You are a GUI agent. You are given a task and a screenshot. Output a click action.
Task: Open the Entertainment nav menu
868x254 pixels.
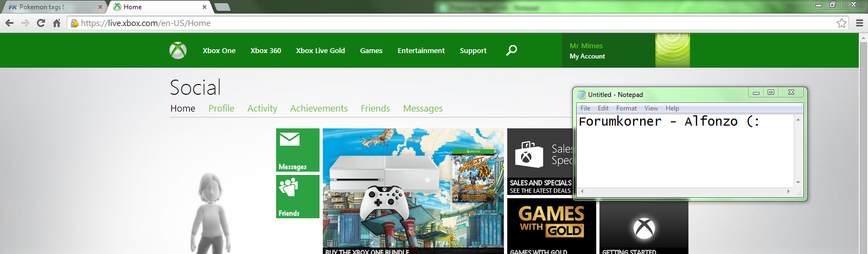(421, 50)
